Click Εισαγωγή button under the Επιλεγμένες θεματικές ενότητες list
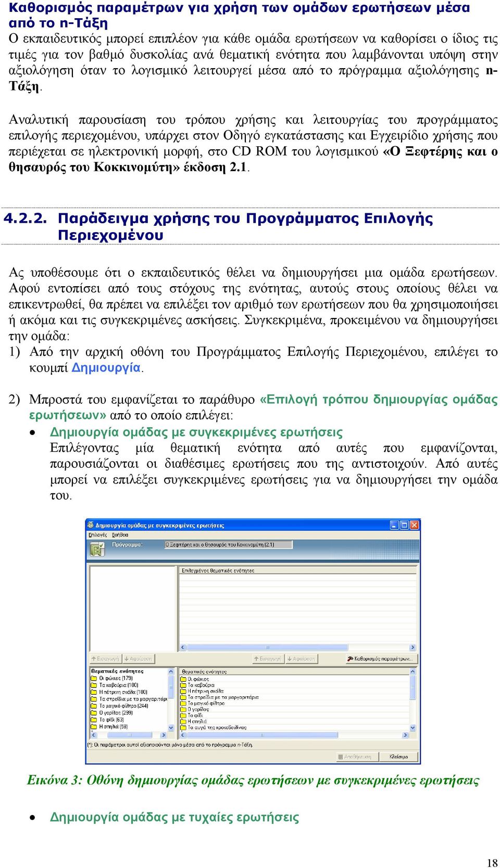Screen dimensions: 500x868 tap(268, 659)
